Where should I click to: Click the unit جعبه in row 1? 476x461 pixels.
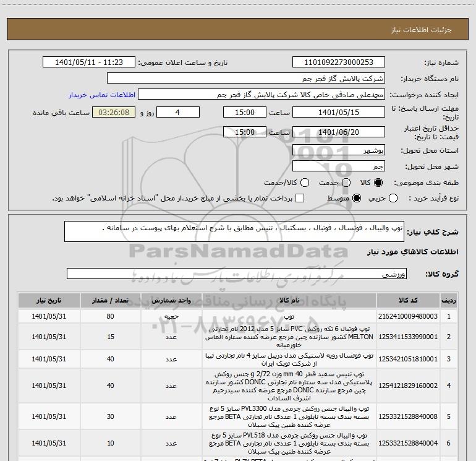click(x=171, y=316)
